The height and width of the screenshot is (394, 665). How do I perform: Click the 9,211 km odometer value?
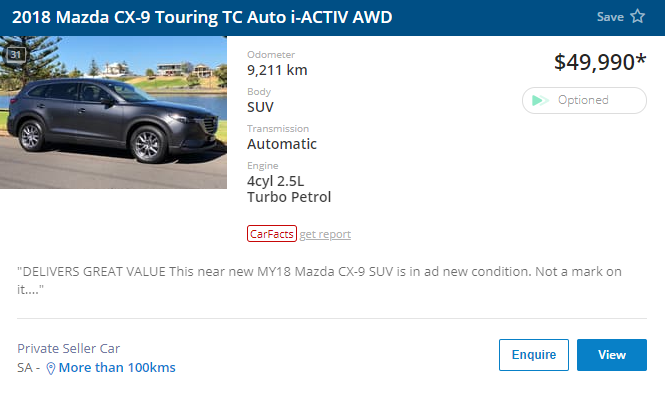(277, 70)
